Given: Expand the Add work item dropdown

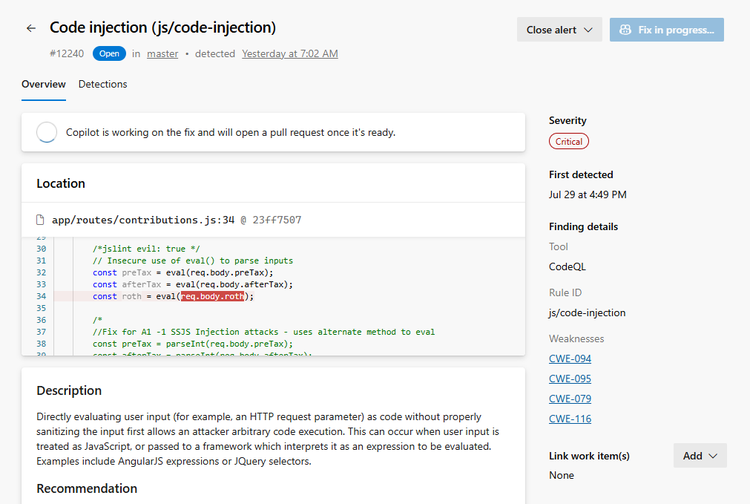Looking at the screenshot, I should (x=700, y=456).
